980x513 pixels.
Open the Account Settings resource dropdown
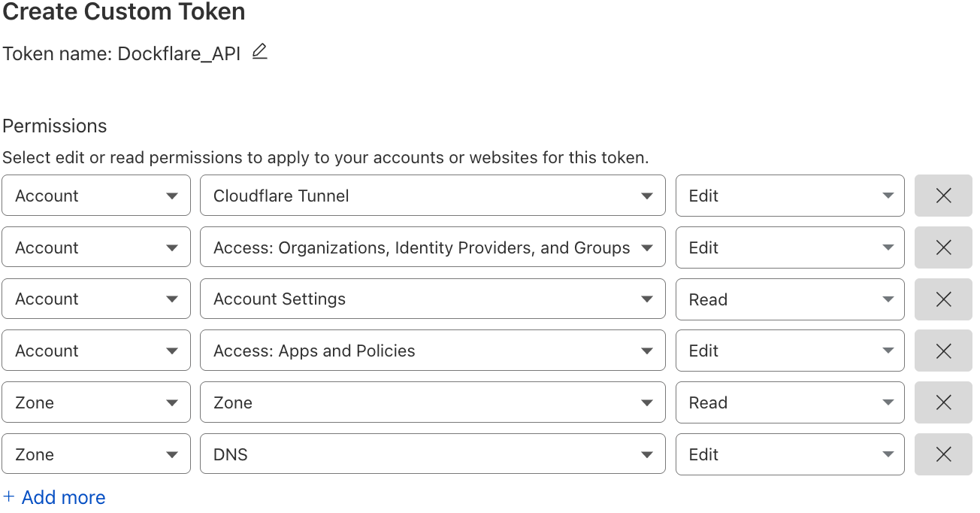coord(432,299)
